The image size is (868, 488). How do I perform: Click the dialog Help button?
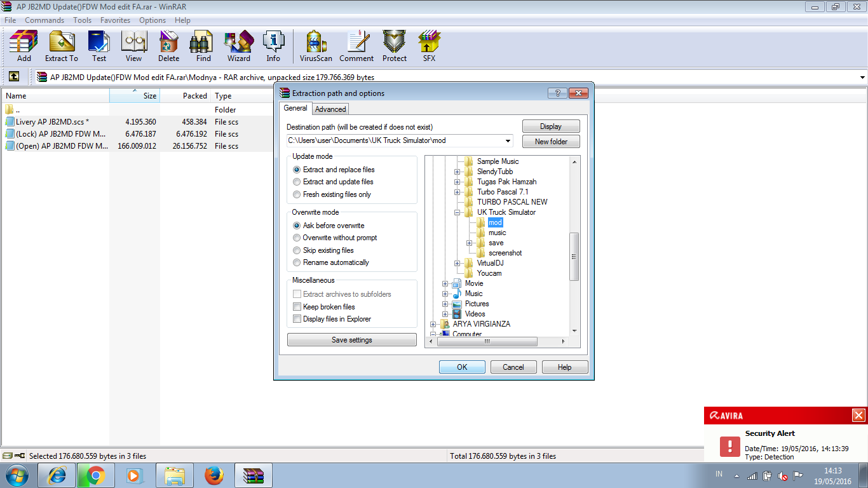click(564, 367)
